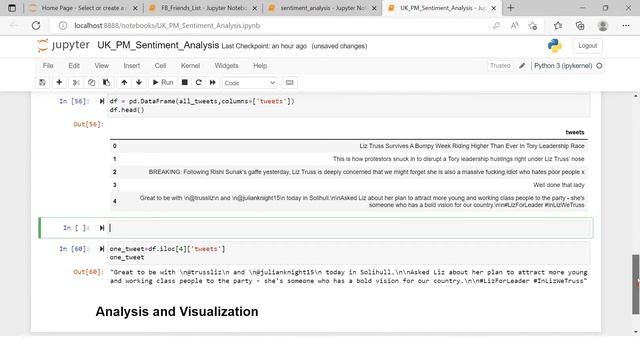Select row 3 'Well done that lady'

pyautogui.click(x=559, y=185)
